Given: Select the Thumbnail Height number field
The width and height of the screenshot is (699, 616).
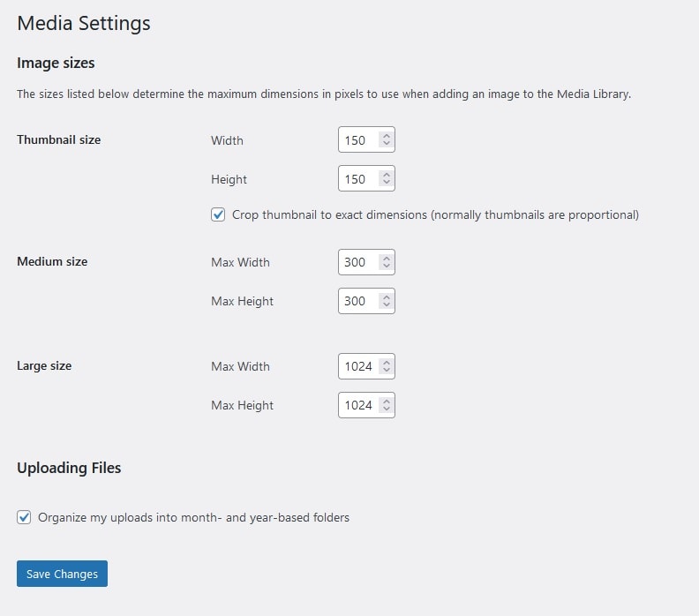Looking at the screenshot, I should 366,178.
